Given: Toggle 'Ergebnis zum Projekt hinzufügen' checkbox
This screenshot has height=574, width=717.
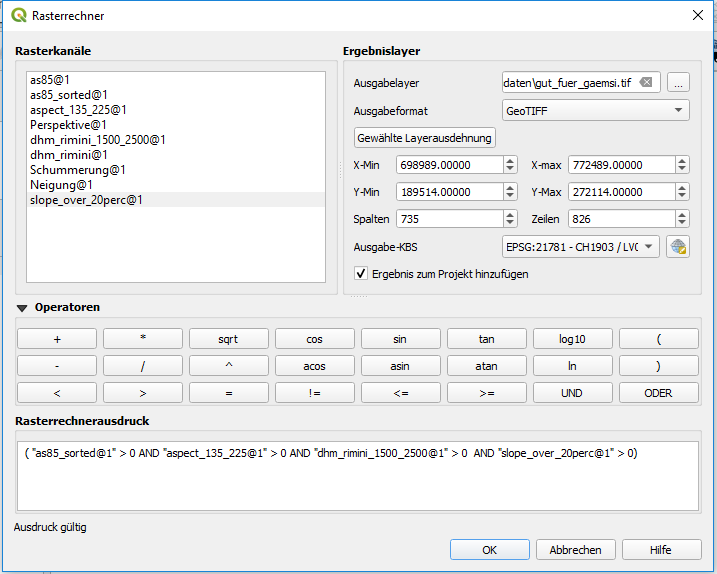Looking at the screenshot, I should pyautogui.click(x=362, y=274).
